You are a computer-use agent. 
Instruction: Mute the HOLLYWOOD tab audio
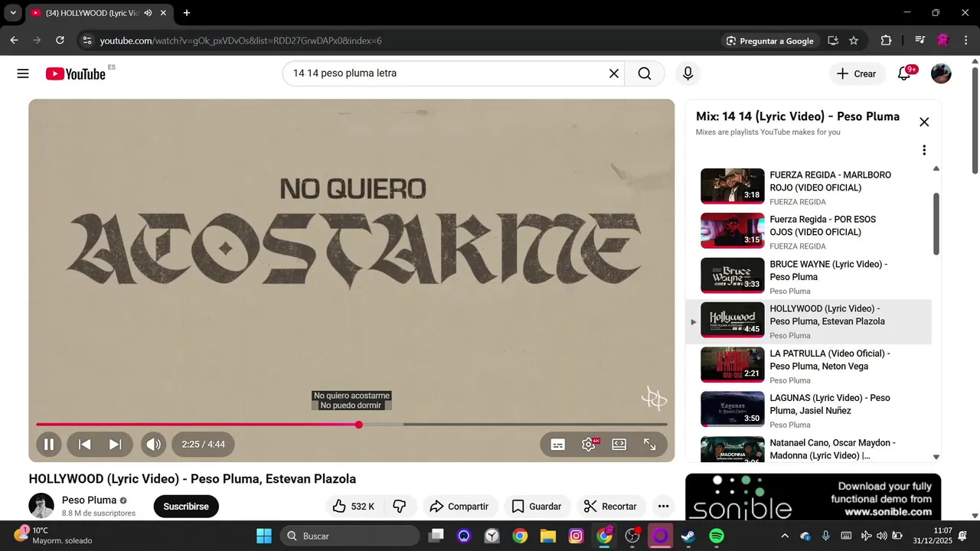coord(147,13)
